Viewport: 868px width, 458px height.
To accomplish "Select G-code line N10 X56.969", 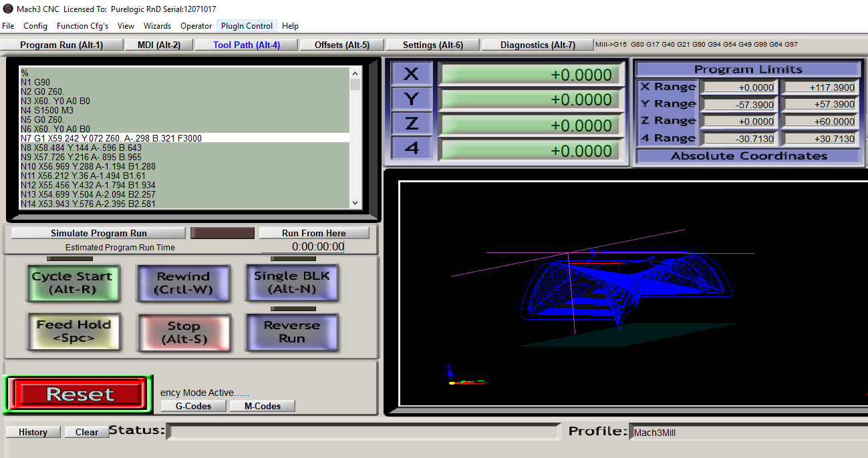I will [184, 166].
